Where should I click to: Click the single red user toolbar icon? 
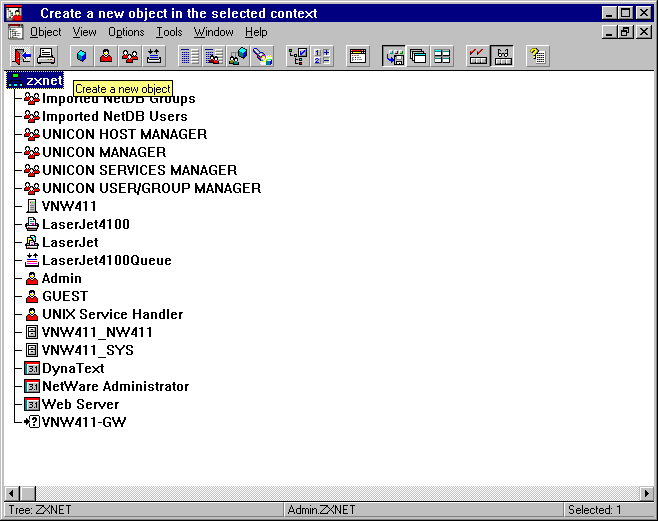(x=106, y=56)
